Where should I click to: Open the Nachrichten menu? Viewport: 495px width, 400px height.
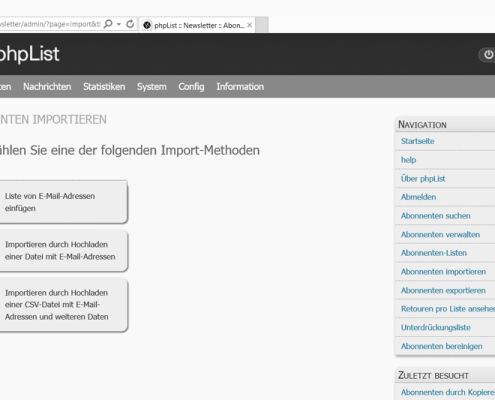pos(47,87)
